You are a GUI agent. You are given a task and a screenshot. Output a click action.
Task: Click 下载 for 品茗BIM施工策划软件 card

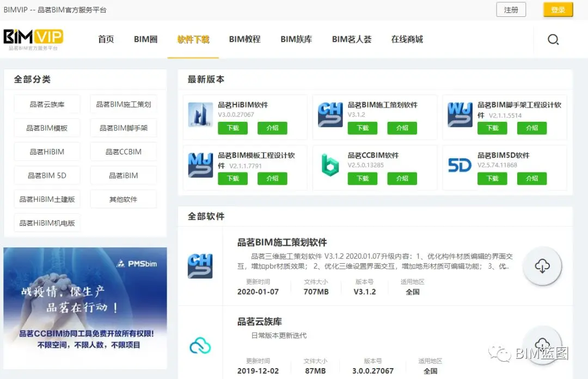(x=362, y=128)
